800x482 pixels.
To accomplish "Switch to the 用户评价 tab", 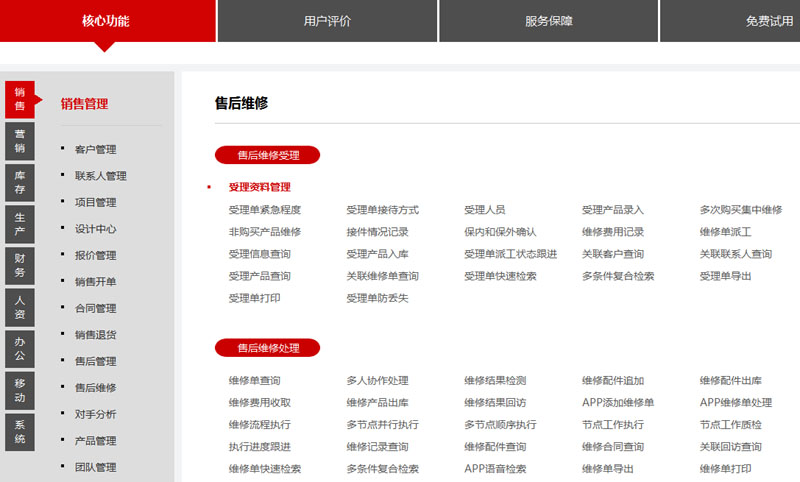I will pyautogui.click(x=327, y=21).
